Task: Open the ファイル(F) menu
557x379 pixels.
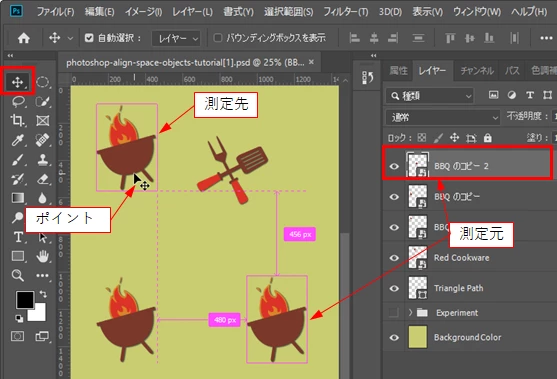Action: click(55, 12)
